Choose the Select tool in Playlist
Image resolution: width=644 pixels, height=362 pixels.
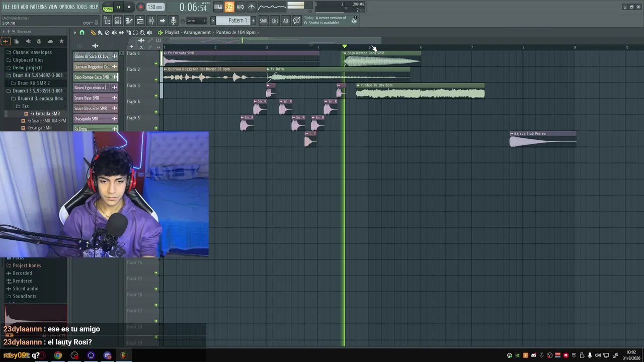click(x=135, y=33)
